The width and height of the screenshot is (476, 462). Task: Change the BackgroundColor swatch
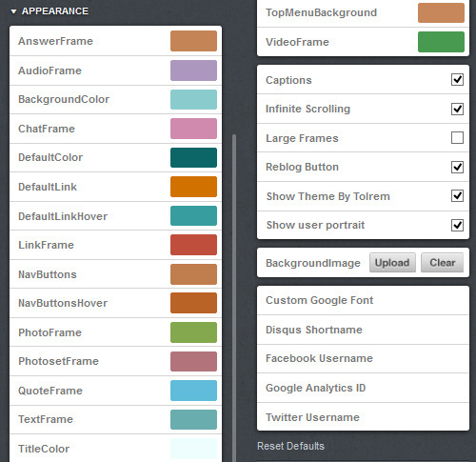point(193,99)
